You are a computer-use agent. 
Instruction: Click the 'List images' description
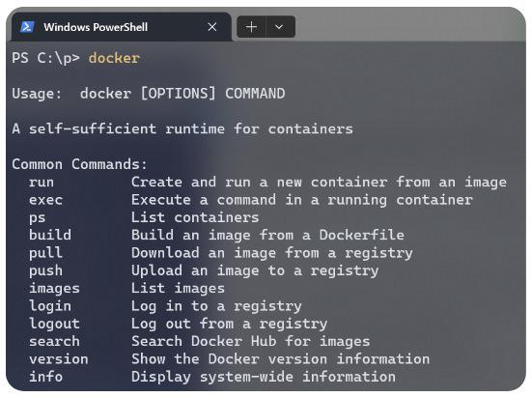[178, 289]
